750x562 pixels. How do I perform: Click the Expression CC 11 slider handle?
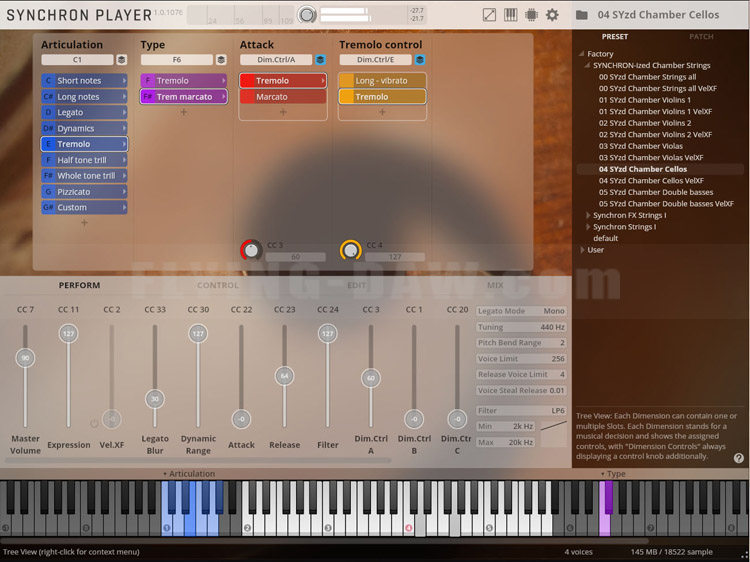point(68,333)
